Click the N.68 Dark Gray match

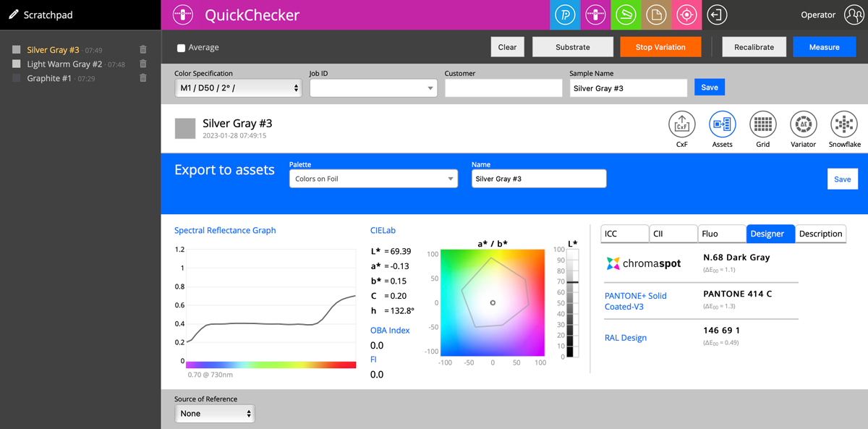pyautogui.click(x=736, y=257)
